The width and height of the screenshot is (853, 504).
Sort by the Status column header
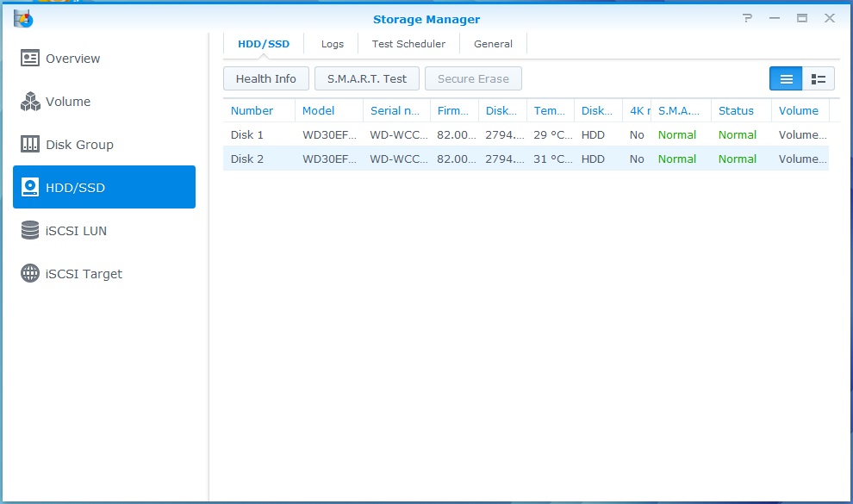pyautogui.click(x=736, y=111)
